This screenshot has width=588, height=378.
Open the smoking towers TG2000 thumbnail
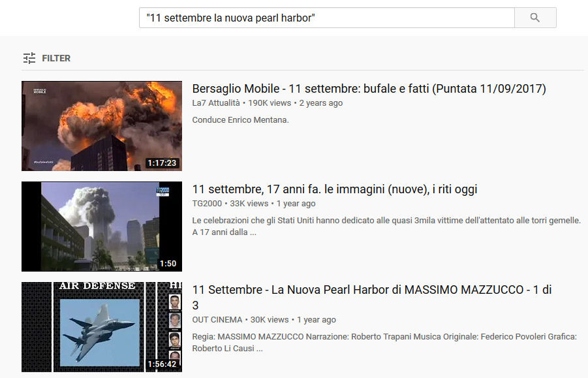(101, 227)
